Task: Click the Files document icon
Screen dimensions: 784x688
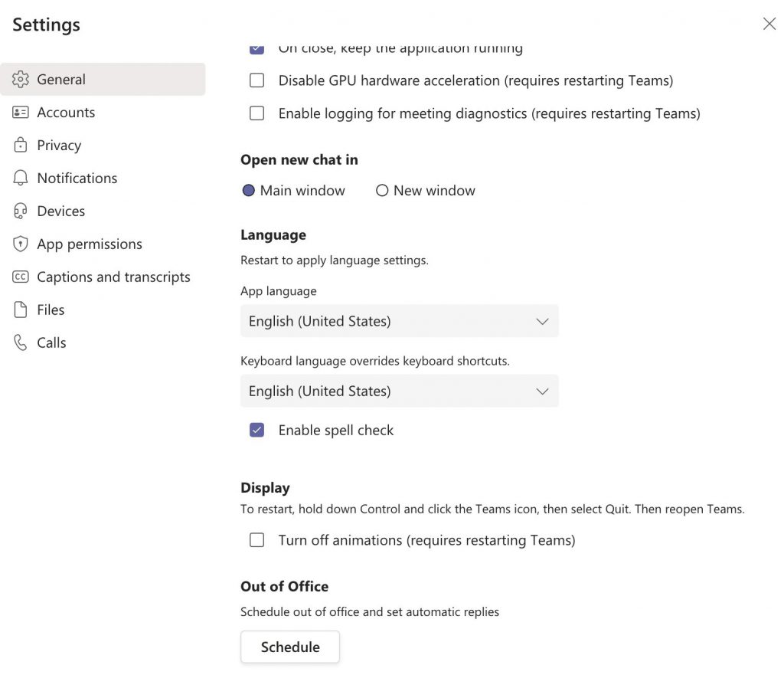Action: tap(21, 310)
